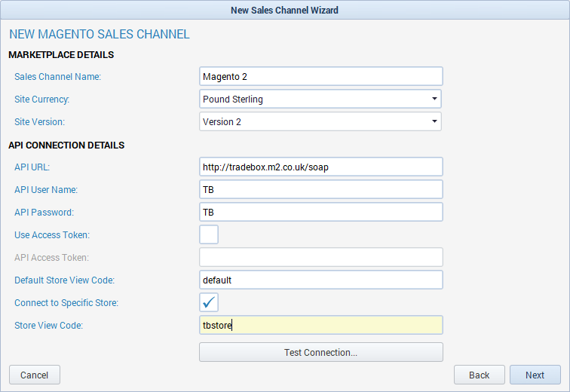Viewport: 570px width, 392px height.
Task: Click the Sales Channel Name label
Action: point(58,77)
